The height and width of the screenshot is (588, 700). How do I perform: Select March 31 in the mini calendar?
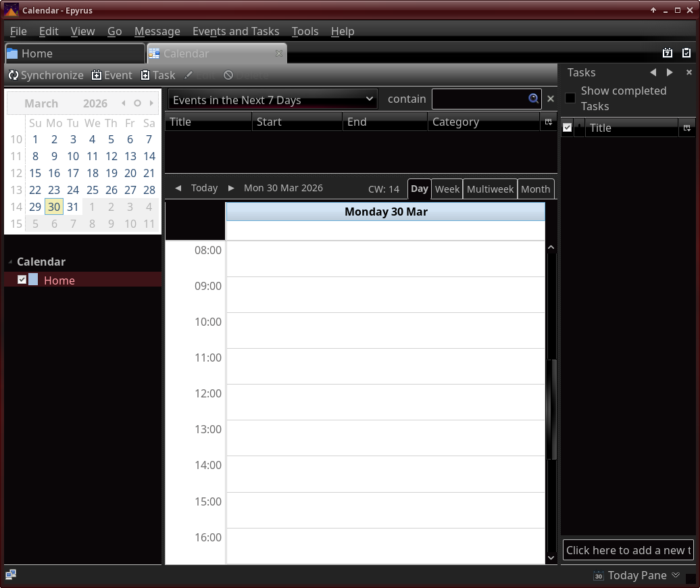(73, 207)
